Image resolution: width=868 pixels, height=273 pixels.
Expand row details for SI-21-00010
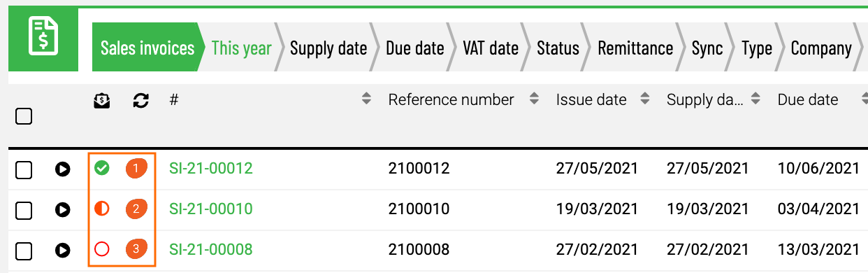coord(63,209)
